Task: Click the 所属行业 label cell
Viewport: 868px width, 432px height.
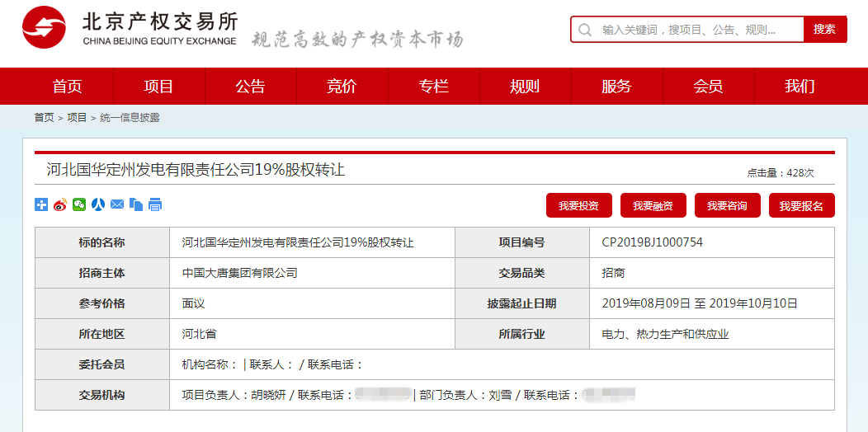Action: [x=522, y=334]
